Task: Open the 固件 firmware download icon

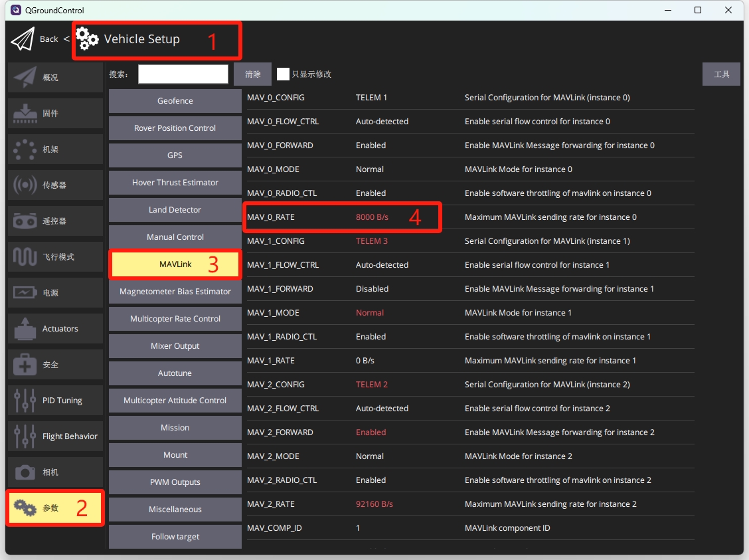Action: 25,113
